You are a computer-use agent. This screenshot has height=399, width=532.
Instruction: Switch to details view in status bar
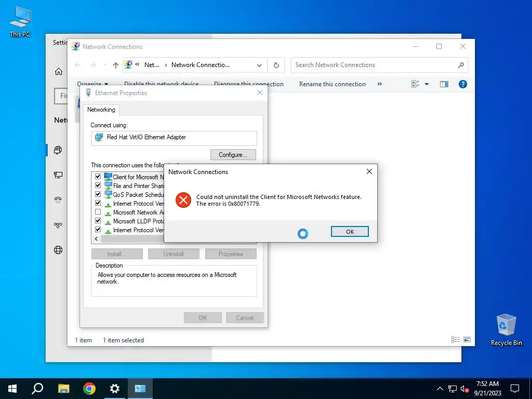(x=455, y=340)
